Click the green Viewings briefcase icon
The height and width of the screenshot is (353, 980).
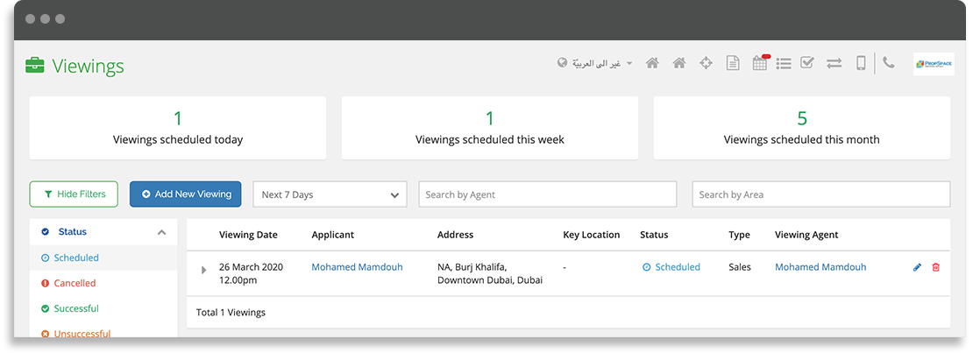click(x=34, y=65)
